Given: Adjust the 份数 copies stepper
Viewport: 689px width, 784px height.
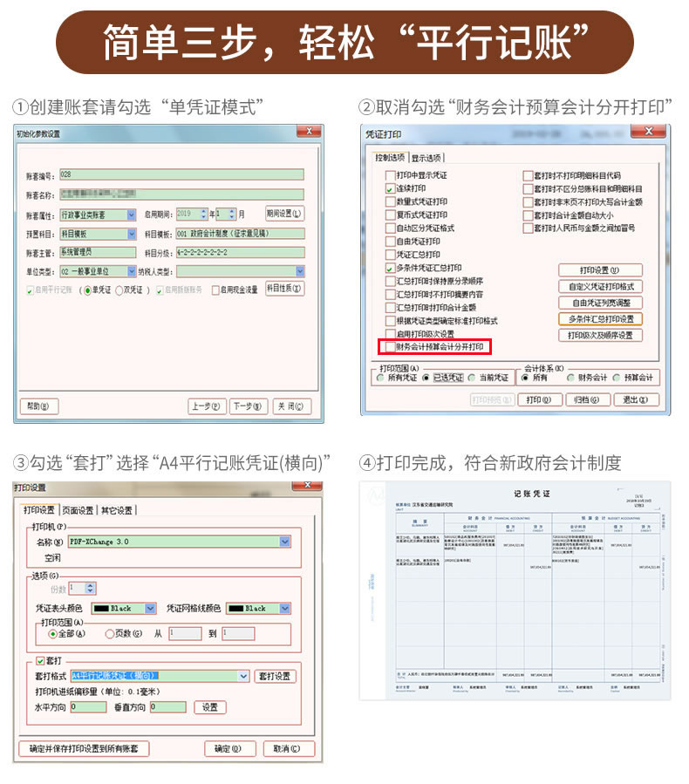Looking at the screenshot, I should pyautogui.click(x=90, y=589).
